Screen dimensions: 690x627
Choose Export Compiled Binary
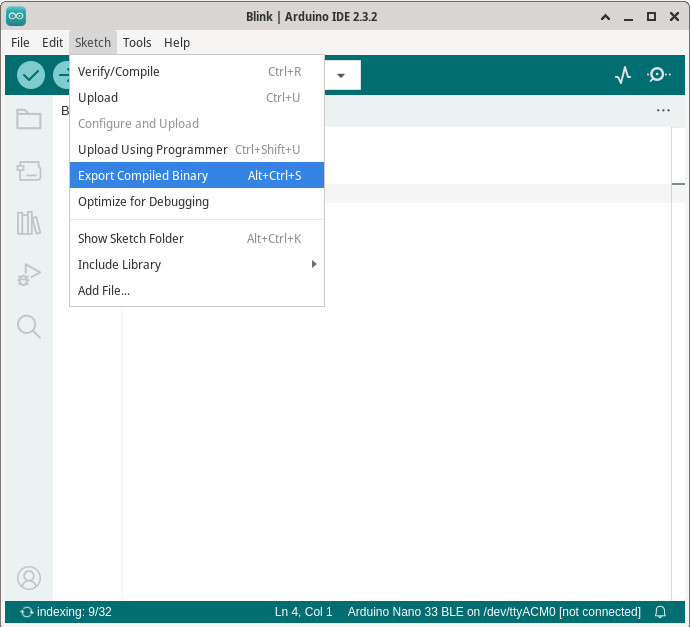pyautogui.click(x=197, y=175)
